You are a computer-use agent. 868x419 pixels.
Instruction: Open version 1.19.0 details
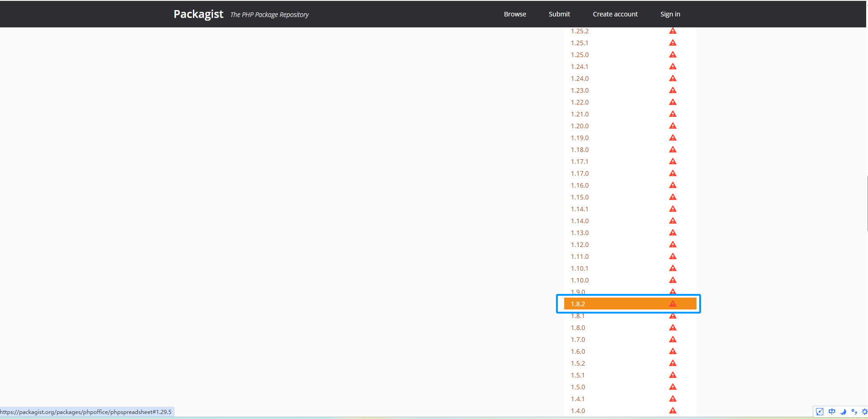(579, 137)
